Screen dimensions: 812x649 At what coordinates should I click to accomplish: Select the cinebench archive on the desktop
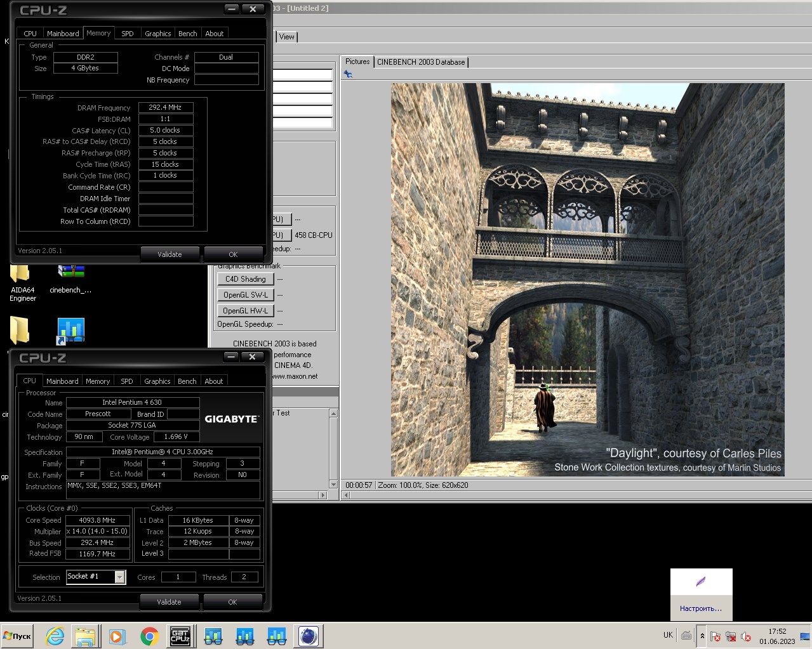tap(70, 279)
